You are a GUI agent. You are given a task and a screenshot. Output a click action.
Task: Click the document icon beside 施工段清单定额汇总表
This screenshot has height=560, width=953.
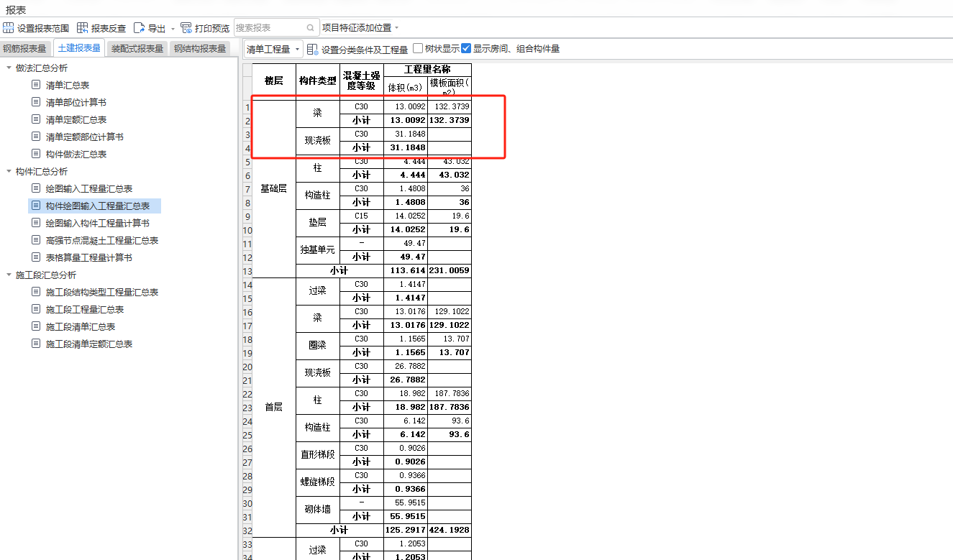coord(36,344)
